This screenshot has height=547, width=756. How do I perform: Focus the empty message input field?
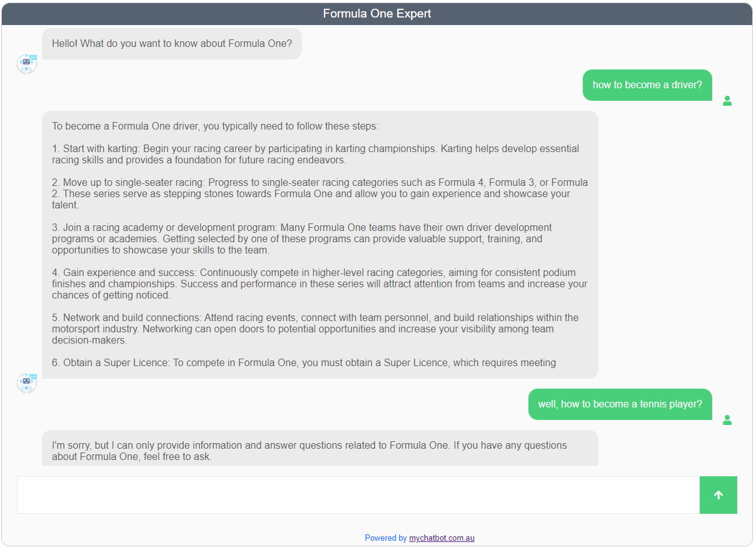point(358,495)
